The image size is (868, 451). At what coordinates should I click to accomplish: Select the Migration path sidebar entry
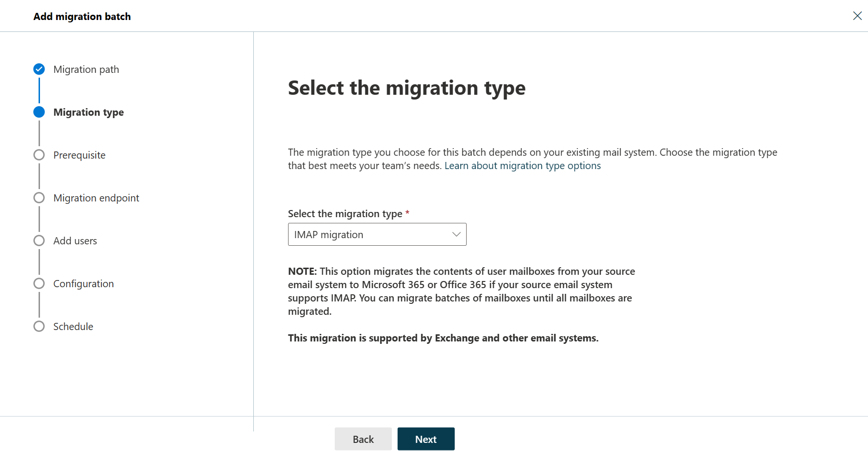coord(86,69)
